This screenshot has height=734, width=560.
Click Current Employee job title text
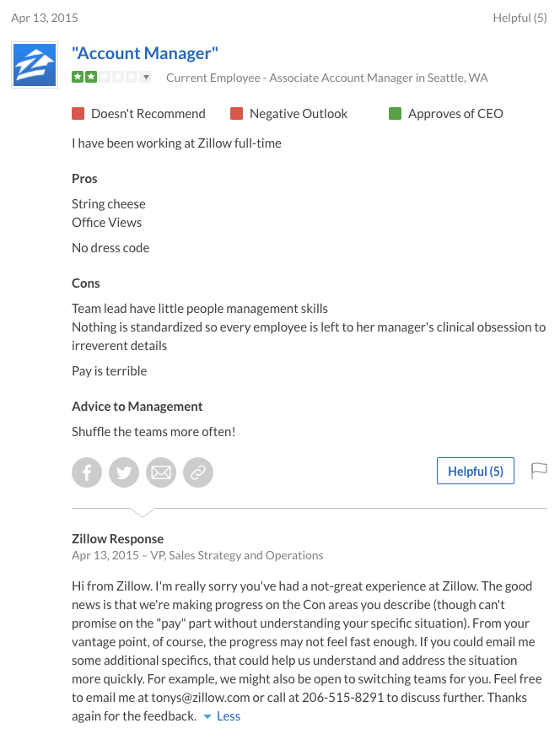[327, 78]
